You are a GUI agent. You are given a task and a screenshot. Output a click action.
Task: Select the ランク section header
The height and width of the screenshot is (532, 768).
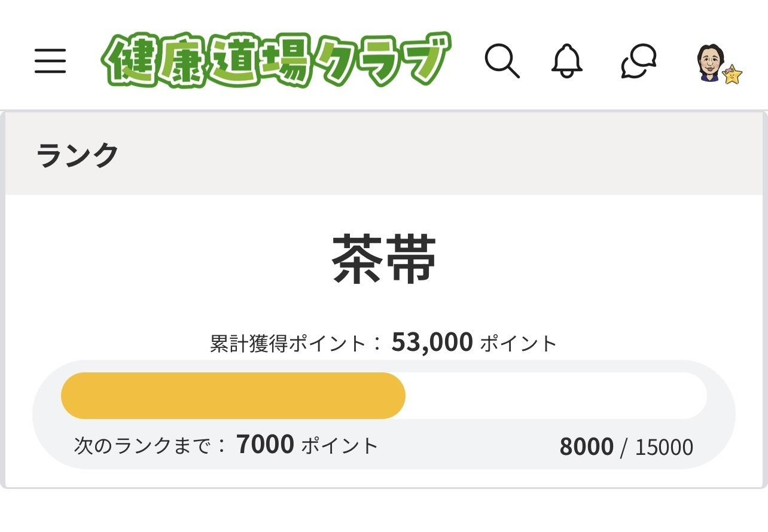[x=77, y=155]
